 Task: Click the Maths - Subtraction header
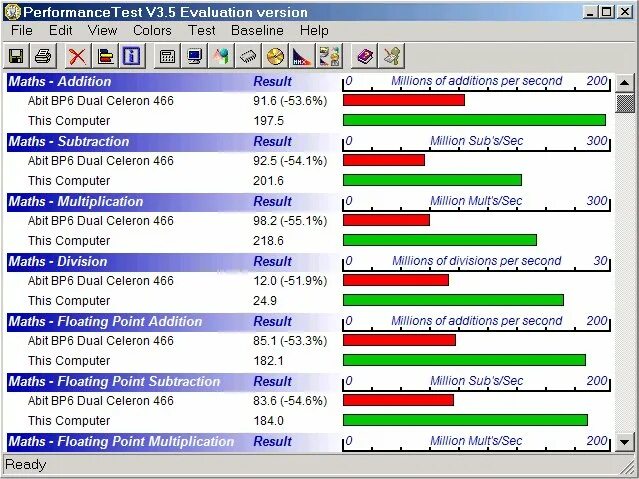[x=69, y=141]
